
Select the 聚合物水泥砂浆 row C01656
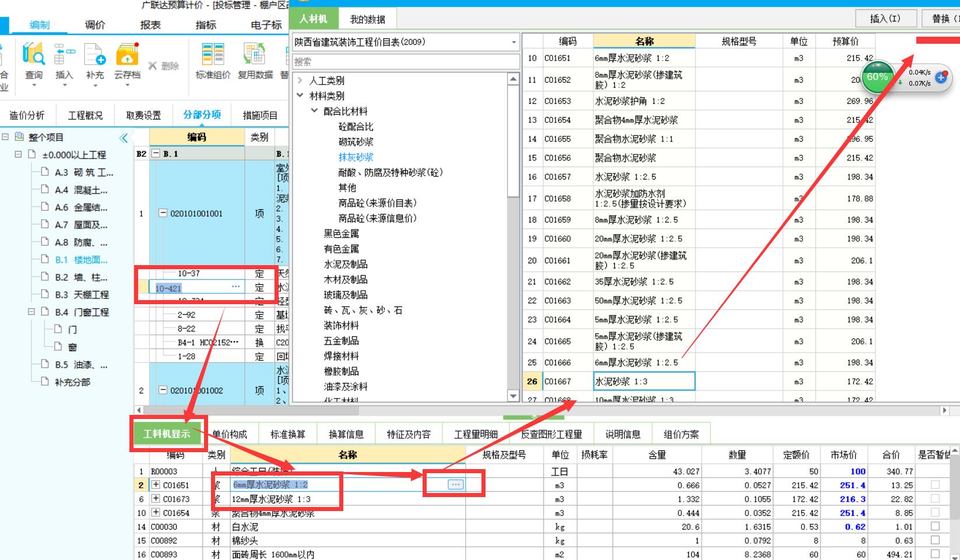[x=699, y=158]
